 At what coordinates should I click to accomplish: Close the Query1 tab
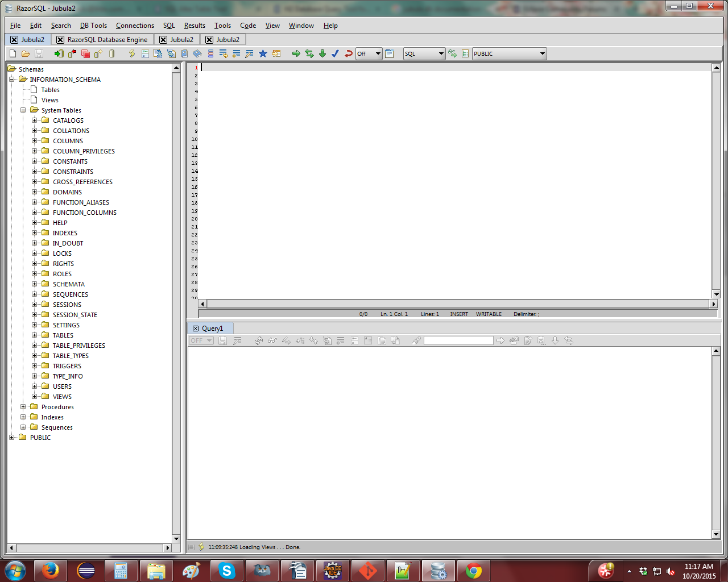[195, 329]
